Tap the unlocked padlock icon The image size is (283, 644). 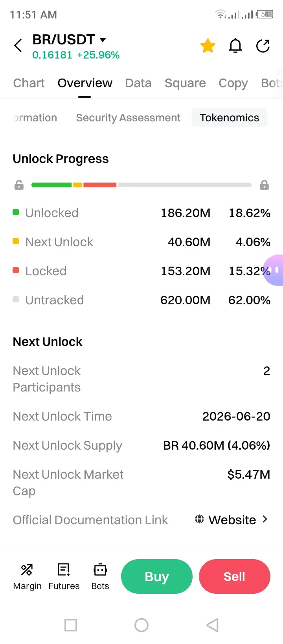pyautogui.click(x=19, y=185)
